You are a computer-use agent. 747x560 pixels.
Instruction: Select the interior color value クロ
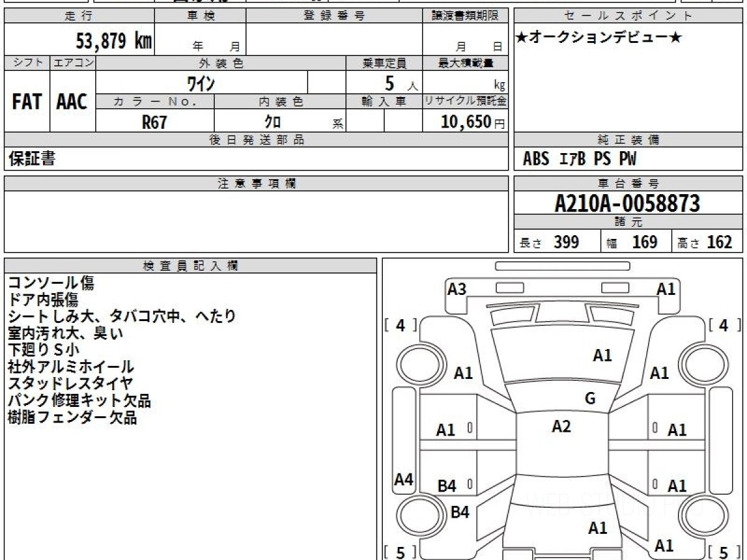pyautogui.click(x=273, y=122)
